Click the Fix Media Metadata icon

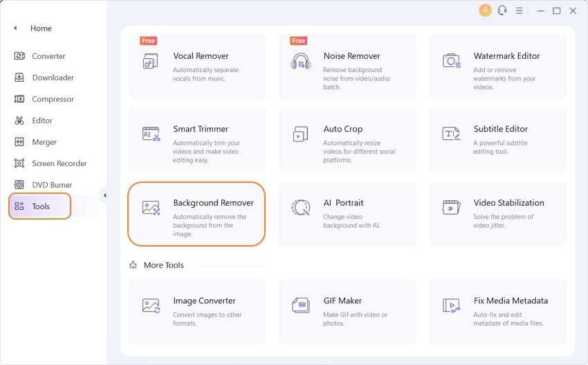coord(451,305)
